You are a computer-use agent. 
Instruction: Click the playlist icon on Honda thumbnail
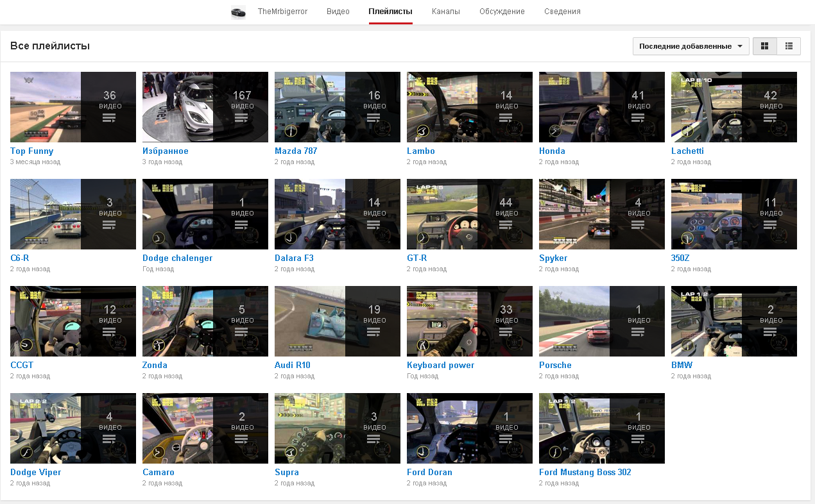click(638, 118)
